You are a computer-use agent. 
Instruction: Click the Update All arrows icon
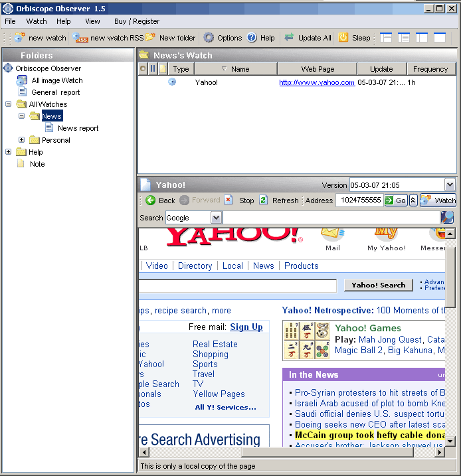tap(289, 37)
